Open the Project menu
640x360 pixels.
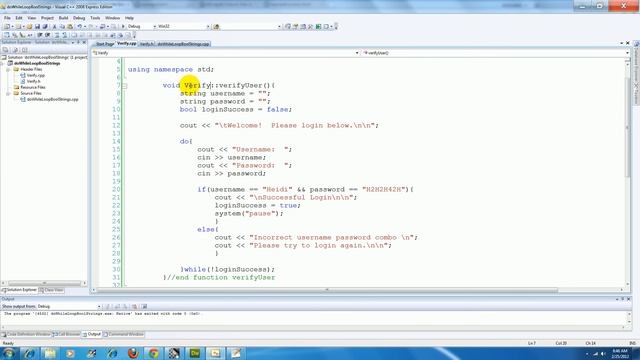click(x=47, y=18)
